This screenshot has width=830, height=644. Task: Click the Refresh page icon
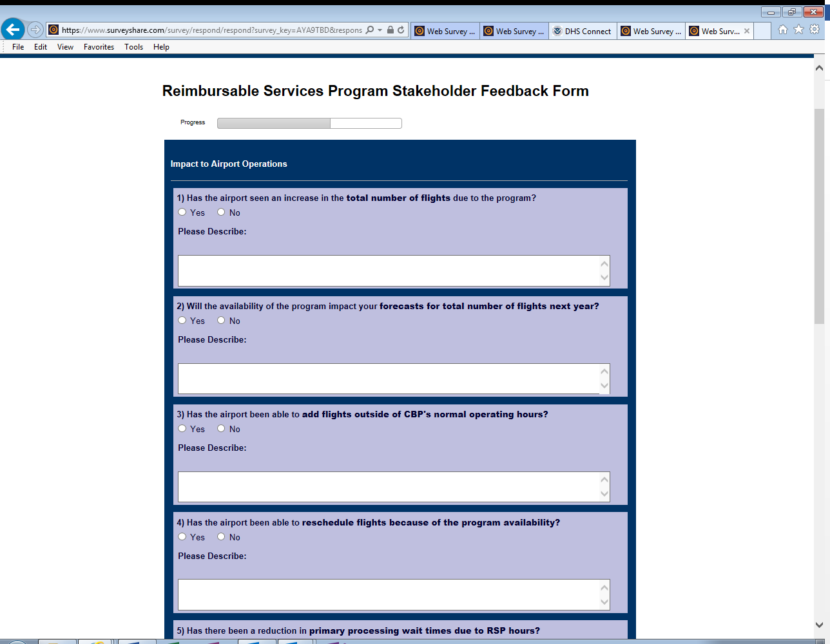[401, 30]
